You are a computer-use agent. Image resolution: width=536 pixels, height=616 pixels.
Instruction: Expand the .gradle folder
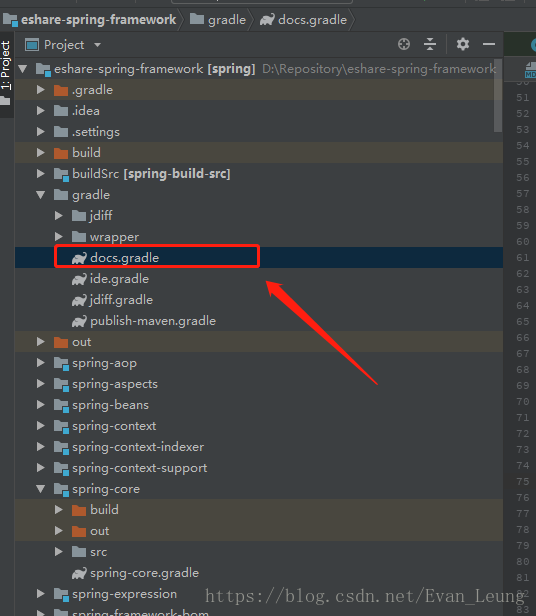(x=40, y=90)
